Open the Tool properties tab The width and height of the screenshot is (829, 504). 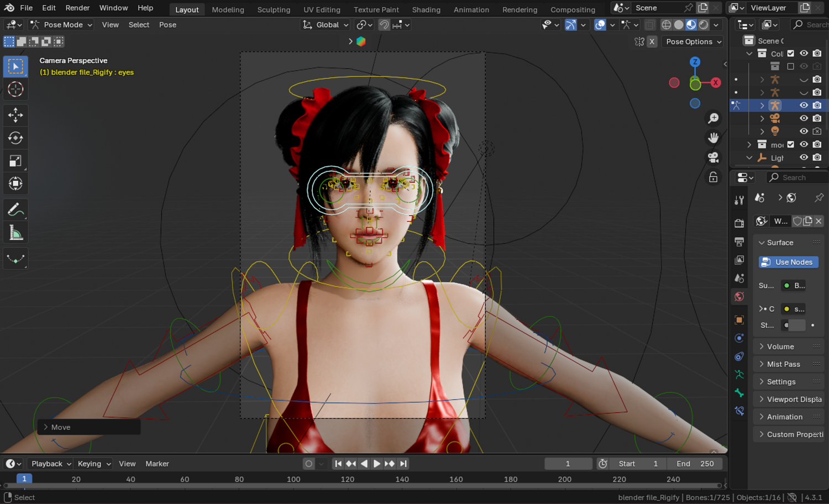739,200
